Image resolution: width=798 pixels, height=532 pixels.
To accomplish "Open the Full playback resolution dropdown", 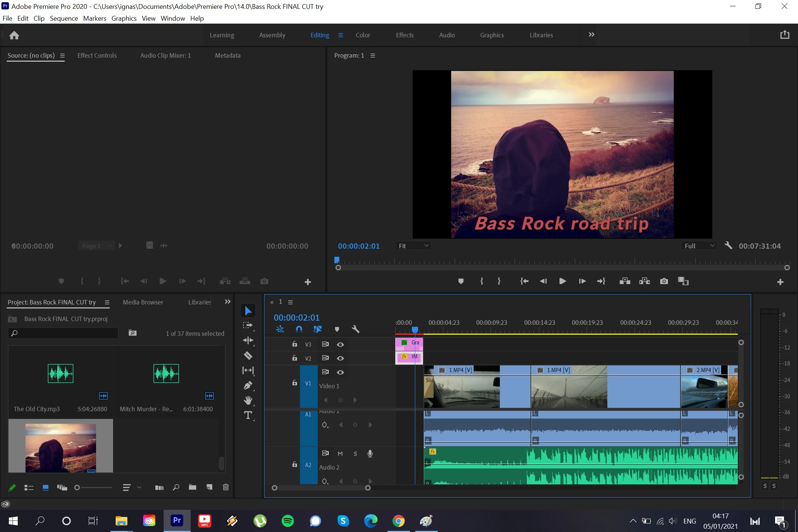I will (x=699, y=246).
